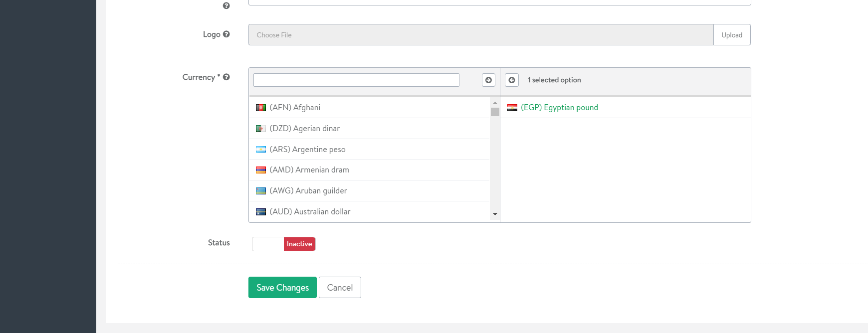
Task: Click the Logo field label
Action: (x=212, y=34)
